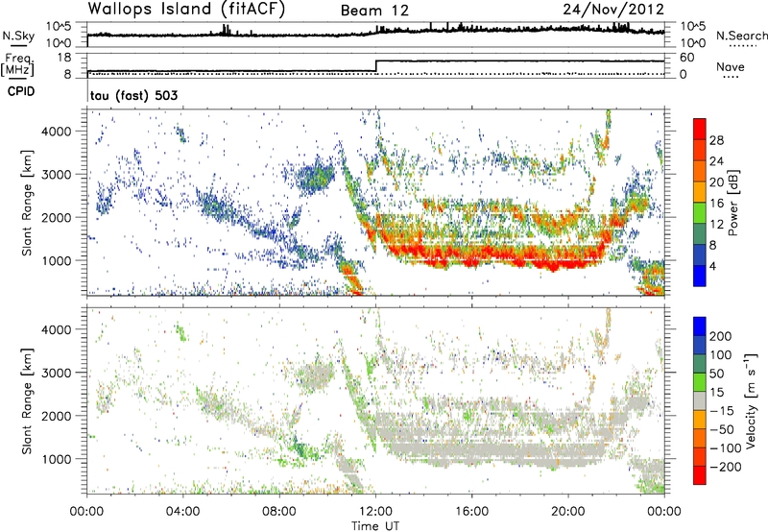Click the 'Velocity [m s-1]' colorbar title
Screen dimensions: 768x532
coord(752,400)
